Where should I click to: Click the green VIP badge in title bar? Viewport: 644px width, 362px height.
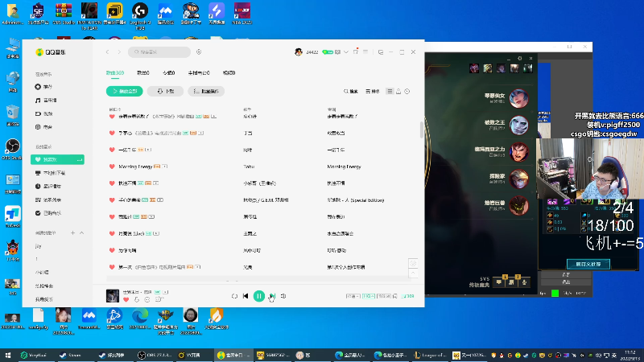(x=328, y=52)
